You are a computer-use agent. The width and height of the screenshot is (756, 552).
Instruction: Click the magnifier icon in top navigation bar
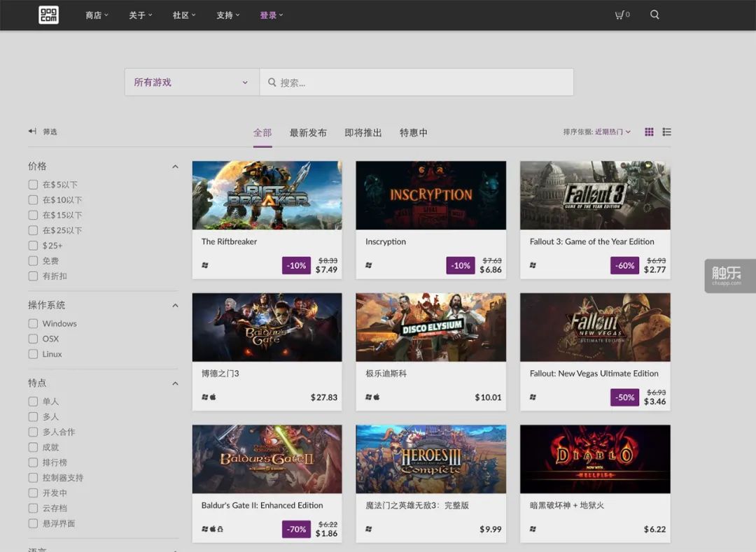click(654, 15)
